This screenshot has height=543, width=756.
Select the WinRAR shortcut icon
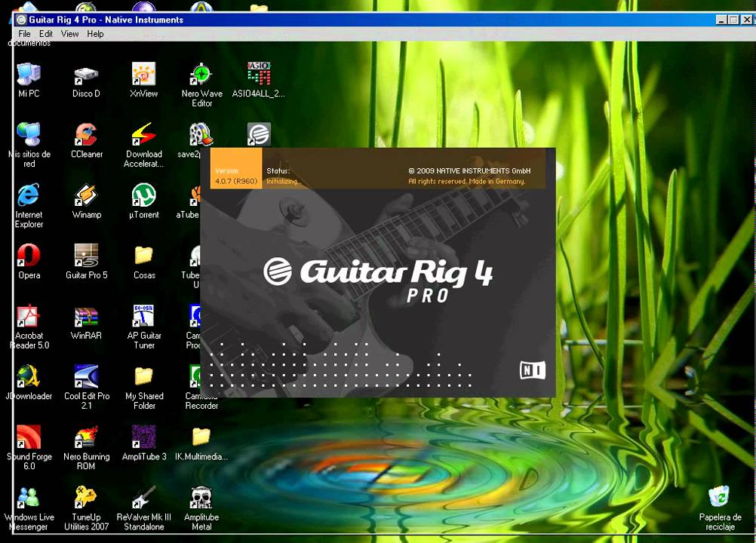86,316
